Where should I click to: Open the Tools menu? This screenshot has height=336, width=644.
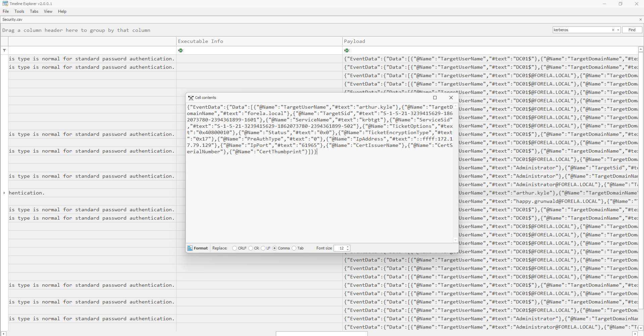point(19,11)
